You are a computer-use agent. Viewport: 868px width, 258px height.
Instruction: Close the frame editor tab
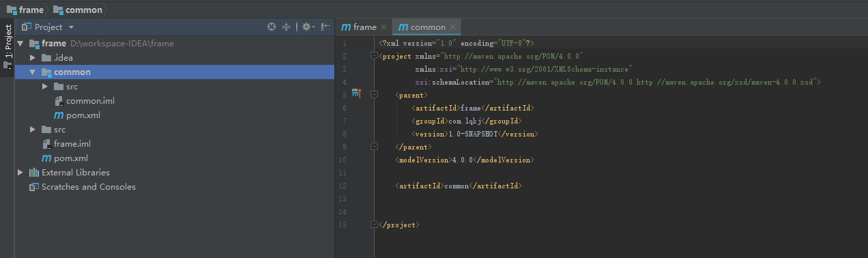pos(384,27)
